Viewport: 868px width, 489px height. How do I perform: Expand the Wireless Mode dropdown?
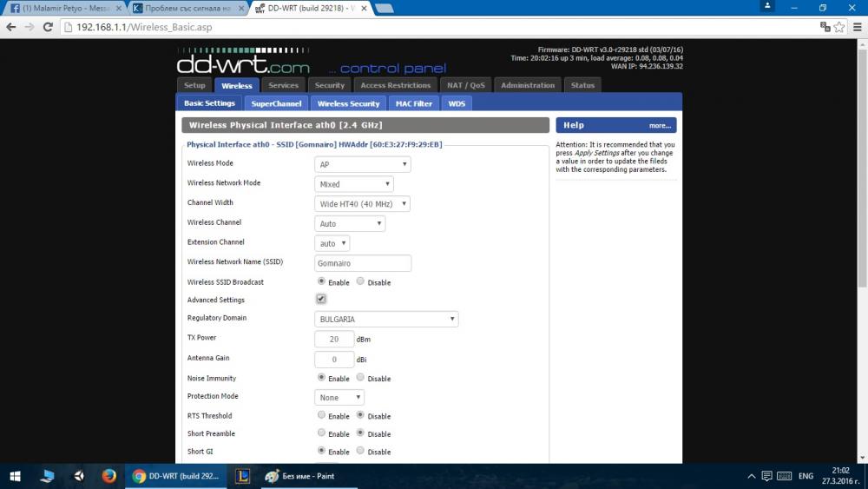(363, 164)
